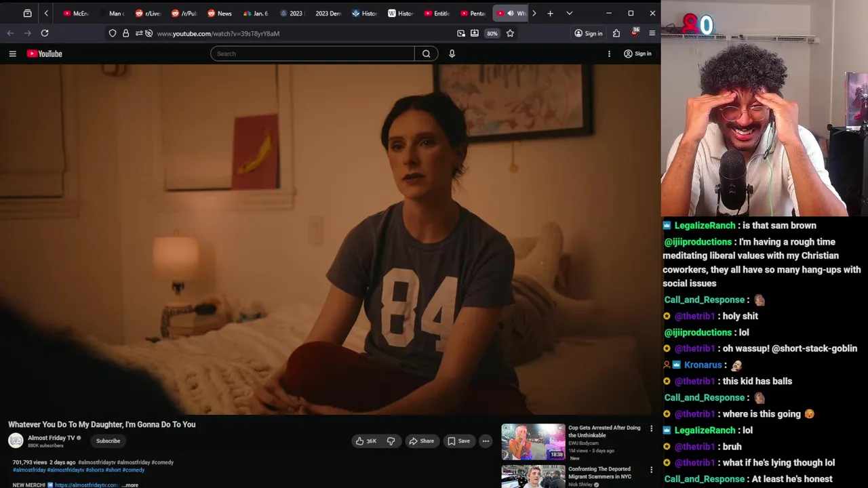Image resolution: width=868 pixels, height=488 pixels.
Task: Switch to the 2023 Dem tab
Action: (328, 13)
